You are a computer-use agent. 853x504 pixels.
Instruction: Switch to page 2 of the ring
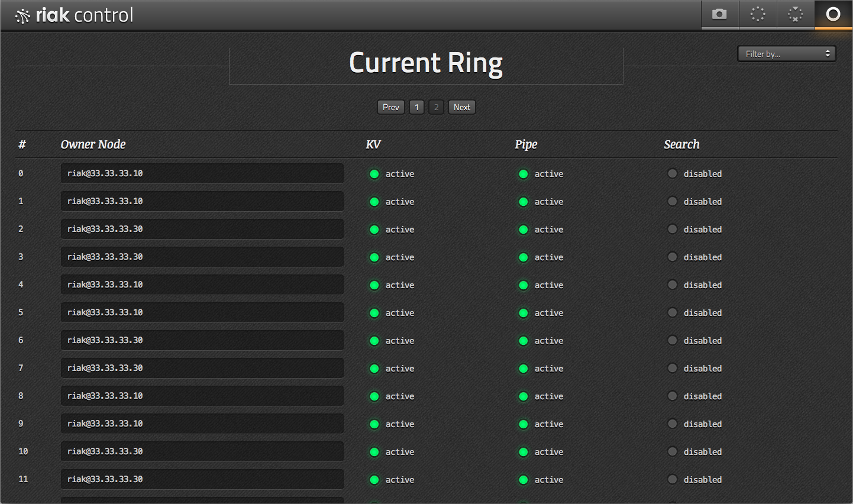[436, 107]
